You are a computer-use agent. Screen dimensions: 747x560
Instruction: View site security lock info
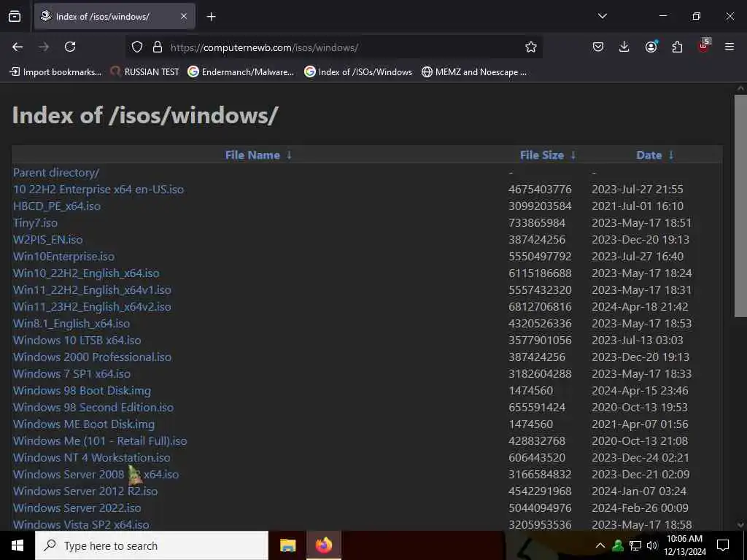(x=158, y=47)
